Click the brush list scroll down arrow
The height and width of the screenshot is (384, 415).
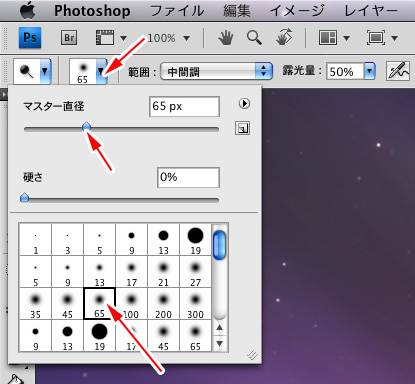(219, 343)
